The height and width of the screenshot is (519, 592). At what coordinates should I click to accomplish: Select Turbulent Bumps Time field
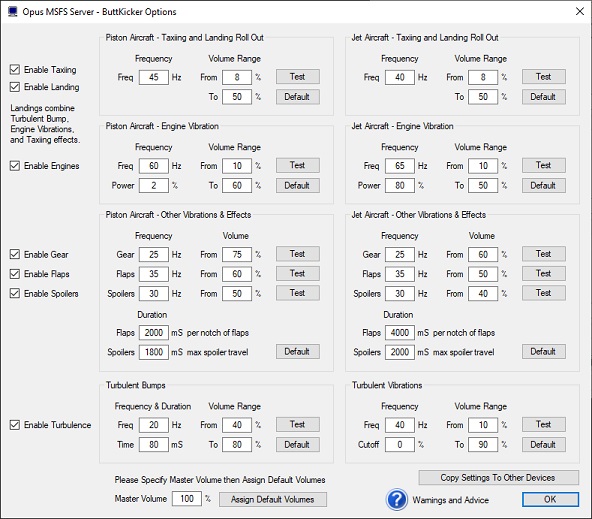coord(154,444)
